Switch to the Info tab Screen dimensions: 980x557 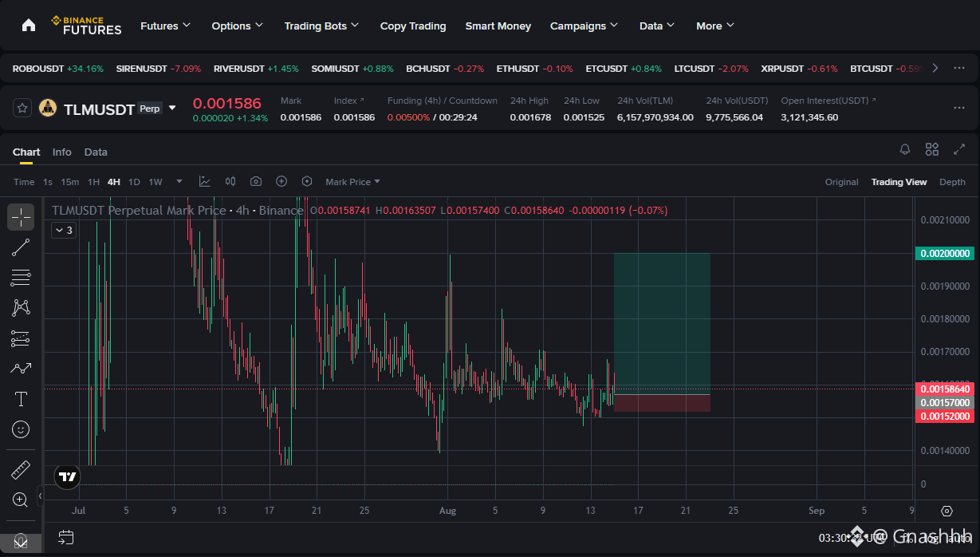(62, 152)
